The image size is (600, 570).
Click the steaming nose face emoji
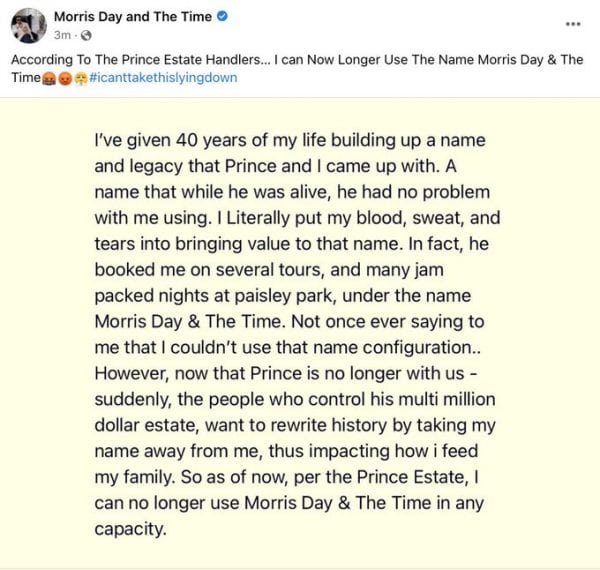[x=78, y=77]
